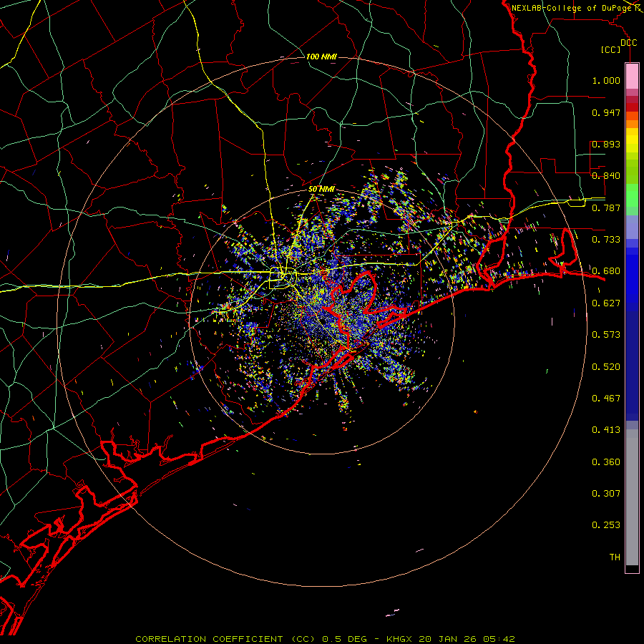Image resolution: width=644 pixels, height=644 pixels.
Task: Click the 0.573 legend value
Action: point(606,335)
